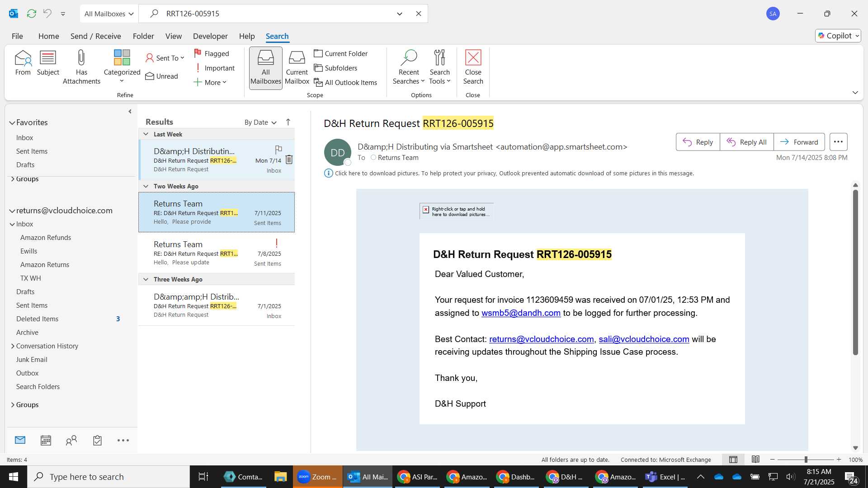Filter by Has Attachments
Image resolution: width=868 pixels, height=488 pixels.
click(x=81, y=67)
